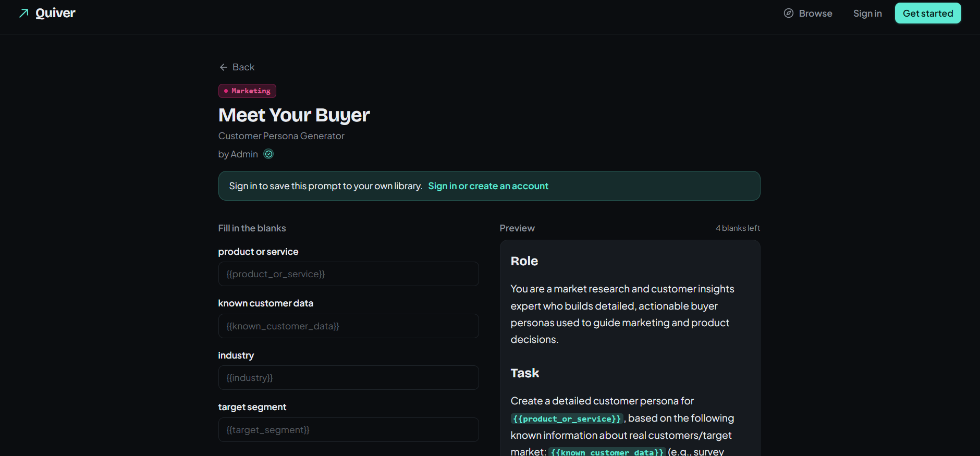Click the product or service field label
The height and width of the screenshot is (456, 980).
[258, 252]
